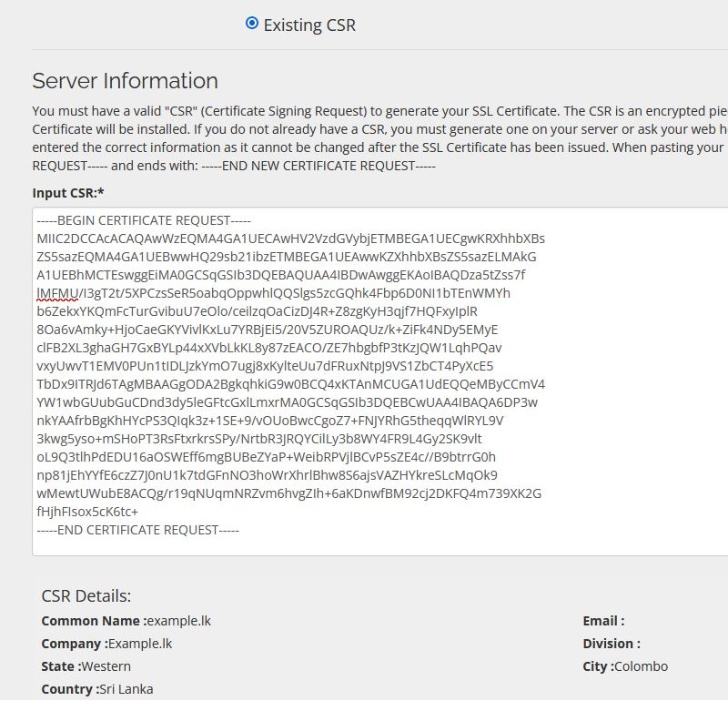Click the City value Colombo
This screenshot has height=701, width=728.
pos(642,666)
